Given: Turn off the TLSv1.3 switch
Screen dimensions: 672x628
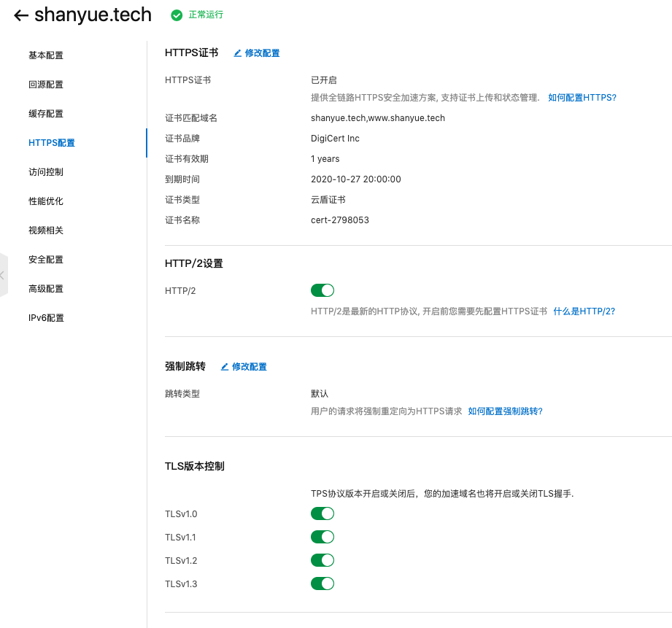Looking at the screenshot, I should (322, 584).
